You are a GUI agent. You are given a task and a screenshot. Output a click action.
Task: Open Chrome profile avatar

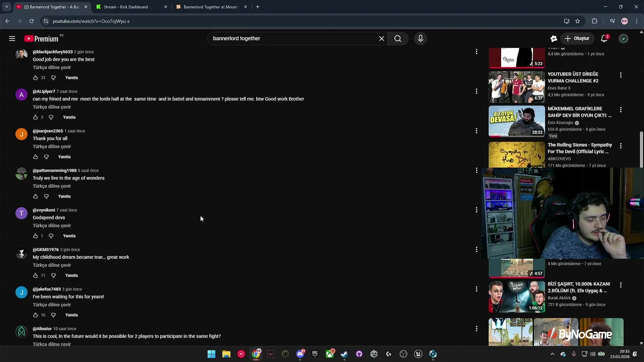(x=624, y=21)
